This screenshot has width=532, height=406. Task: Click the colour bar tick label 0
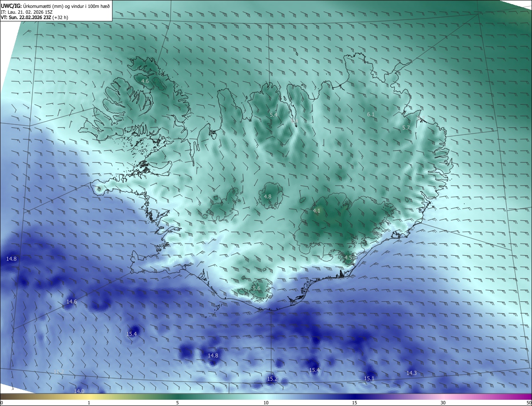(2, 403)
